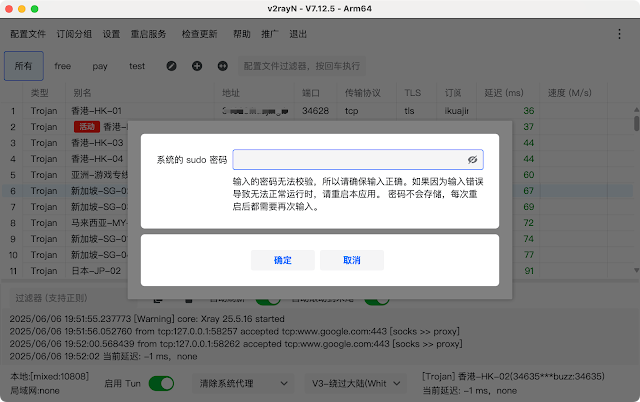
Task: Click the round icon right of the plus
Action: pyautogui.click(x=220, y=66)
